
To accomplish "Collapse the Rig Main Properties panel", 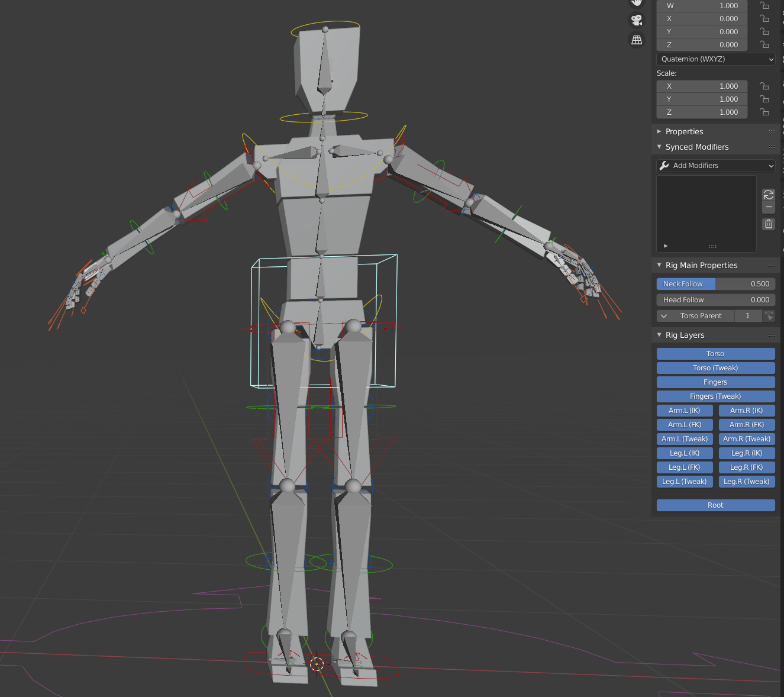I will click(701, 265).
